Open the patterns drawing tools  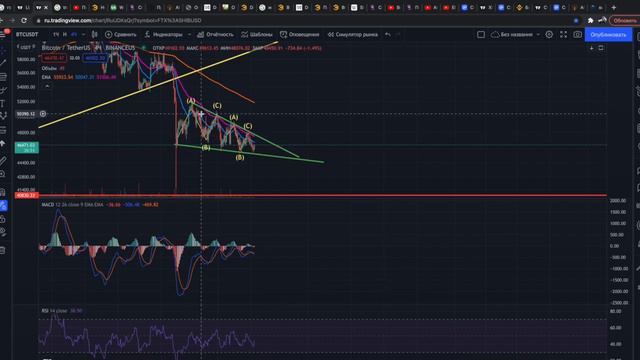point(3,117)
